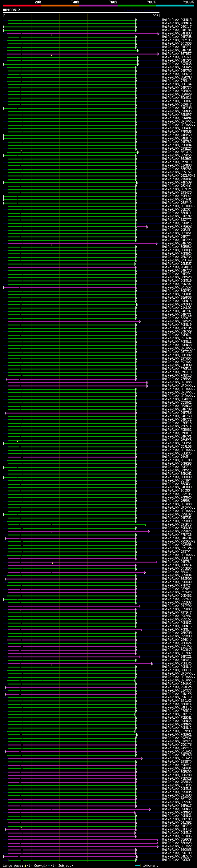Select the orange ~40% identity legend bar
This screenshot has height=868, width=197.
60,6
